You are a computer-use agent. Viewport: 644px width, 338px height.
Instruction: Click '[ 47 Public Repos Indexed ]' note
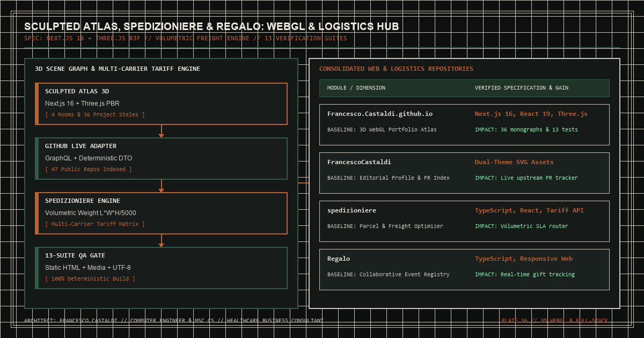click(89, 170)
